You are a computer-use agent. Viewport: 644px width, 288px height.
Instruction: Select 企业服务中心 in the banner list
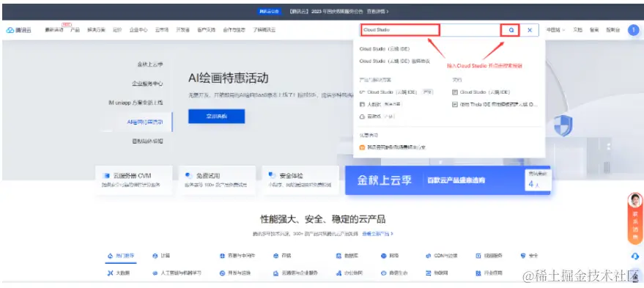click(147, 84)
